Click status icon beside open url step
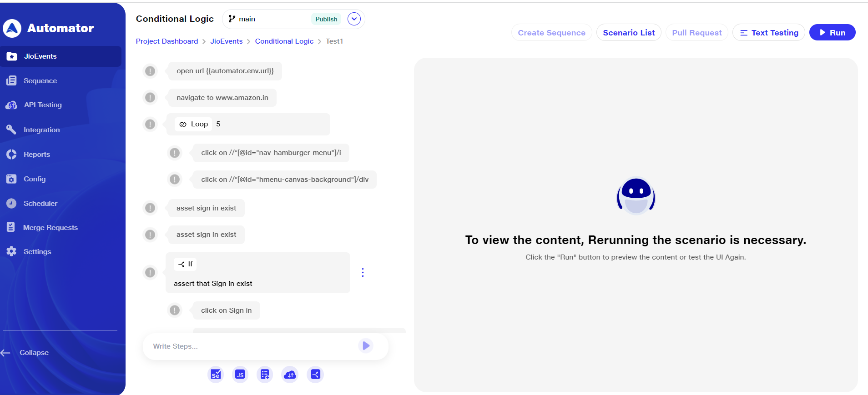Viewport: 868px width, 395px height. click(x=150, y=71)
